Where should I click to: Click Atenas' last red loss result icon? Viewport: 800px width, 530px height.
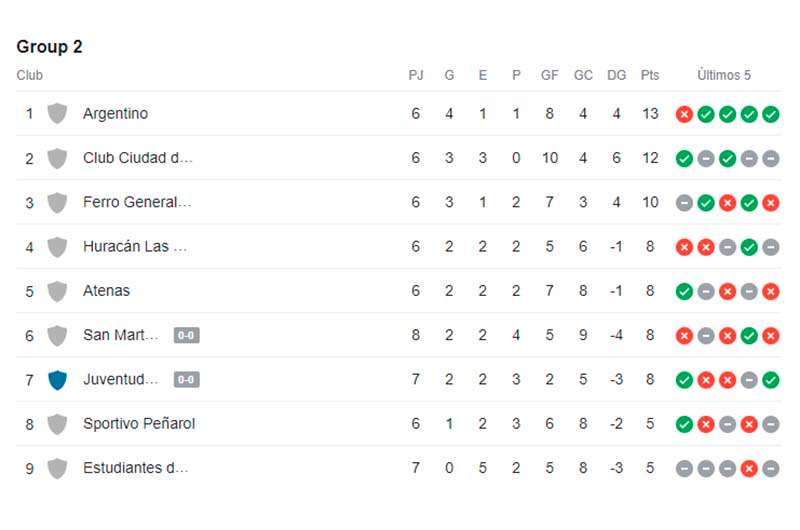pos(770,291)
